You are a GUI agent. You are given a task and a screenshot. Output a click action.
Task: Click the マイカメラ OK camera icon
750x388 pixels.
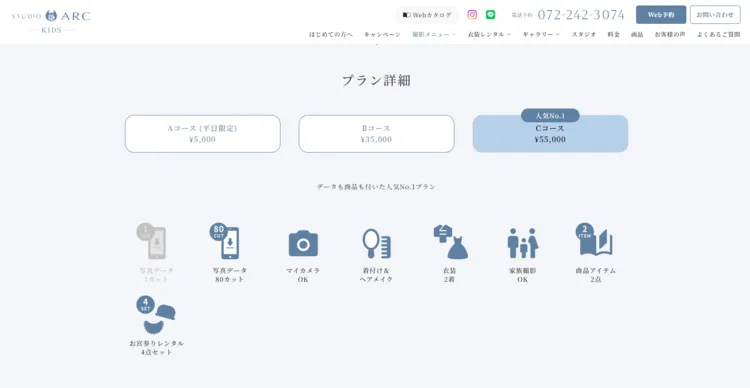point(303,243)
